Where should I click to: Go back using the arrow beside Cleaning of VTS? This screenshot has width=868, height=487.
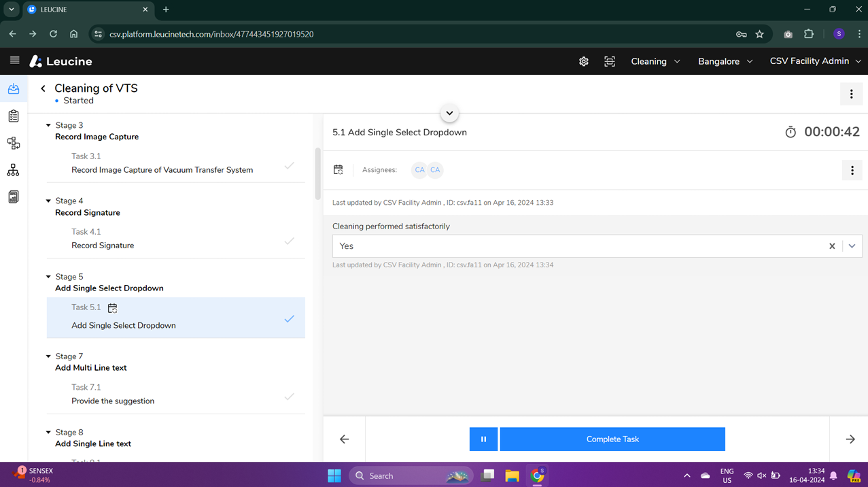click(43, 88)
